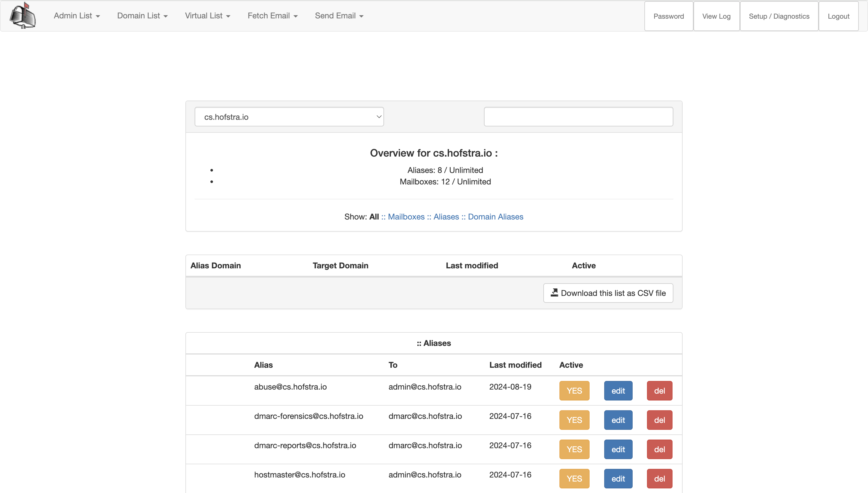
Task: Click the Logout button
Action: pos(838,16)
